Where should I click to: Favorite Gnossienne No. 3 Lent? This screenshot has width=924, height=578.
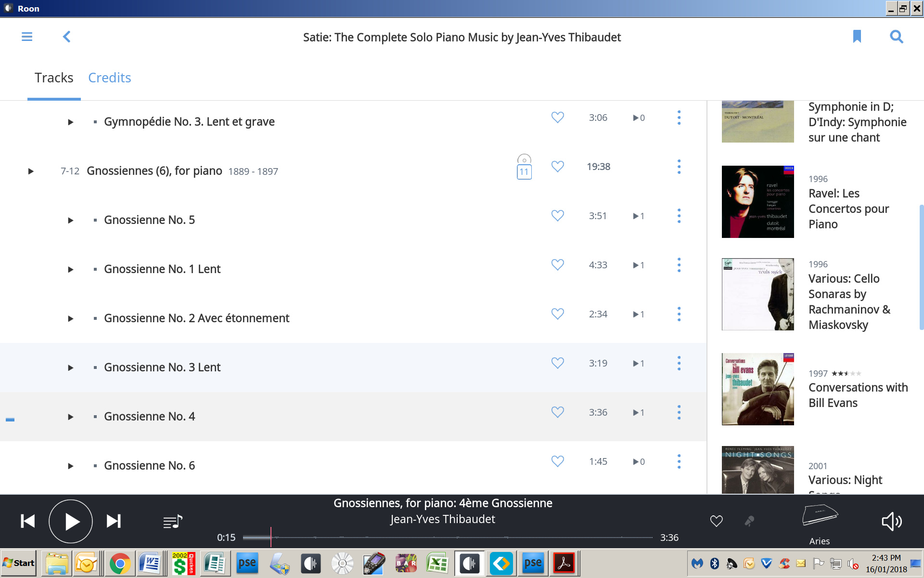557,363
